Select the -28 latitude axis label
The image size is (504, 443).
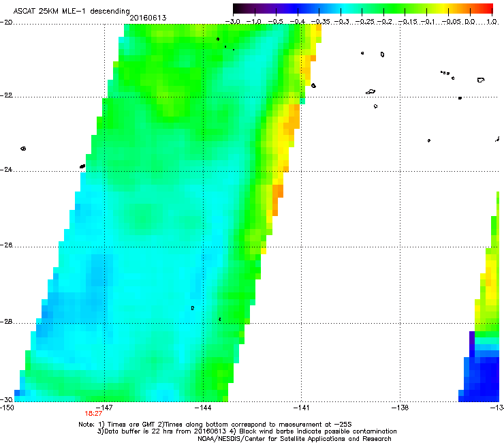6,322
